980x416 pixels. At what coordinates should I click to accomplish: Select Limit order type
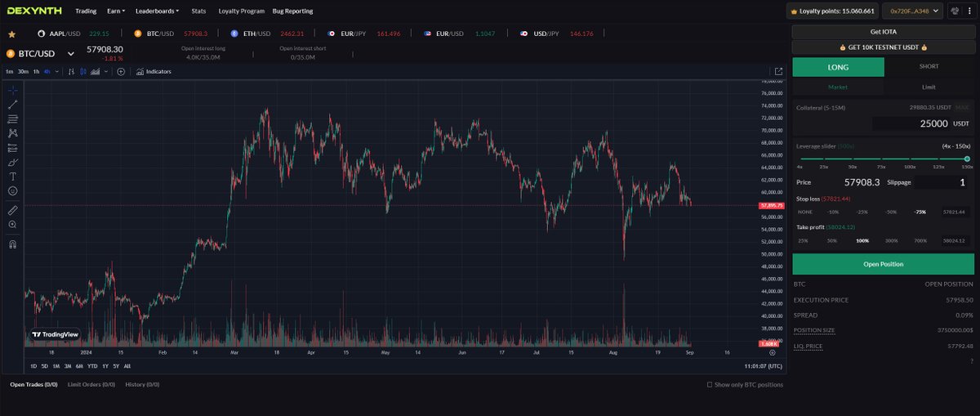click(929, 86)
